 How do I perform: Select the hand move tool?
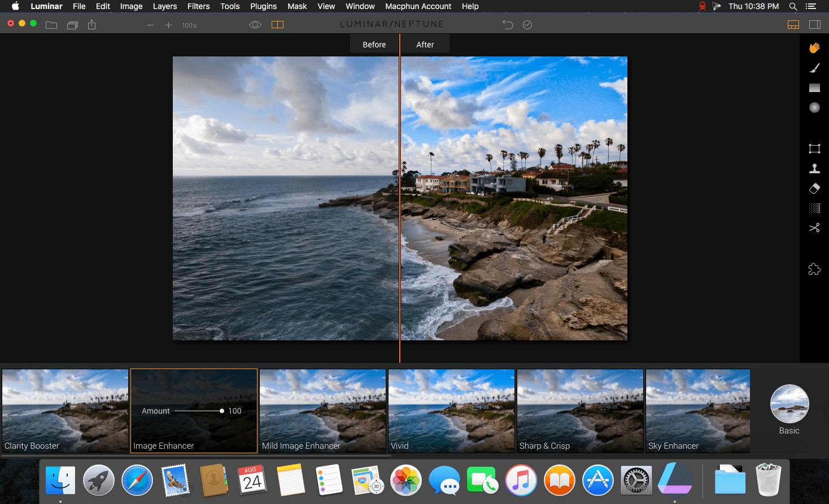[x=814, y=48]
